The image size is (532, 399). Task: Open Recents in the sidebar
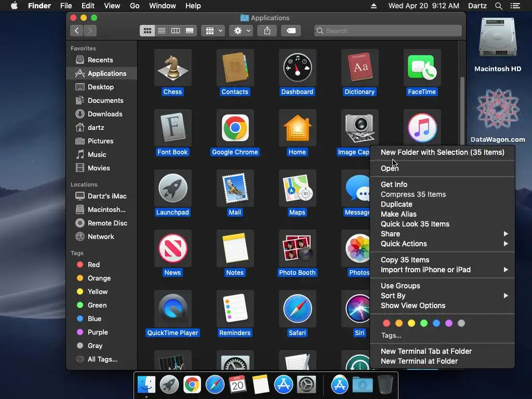click(102, 60)
